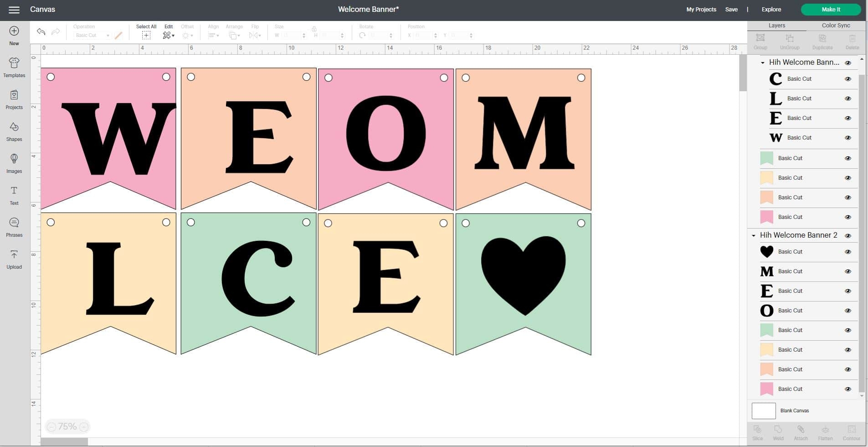Click the green Make It button

831,10
